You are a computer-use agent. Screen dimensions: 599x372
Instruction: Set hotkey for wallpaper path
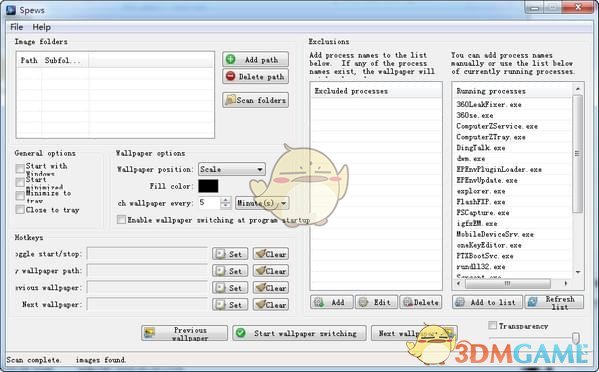pos(230,271)
